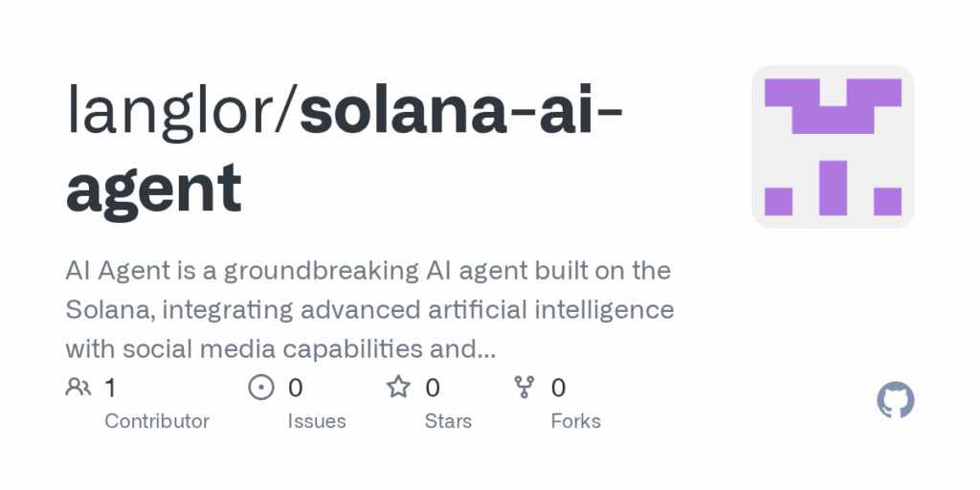Open the GitHub Octocat logo

(896, 400)
